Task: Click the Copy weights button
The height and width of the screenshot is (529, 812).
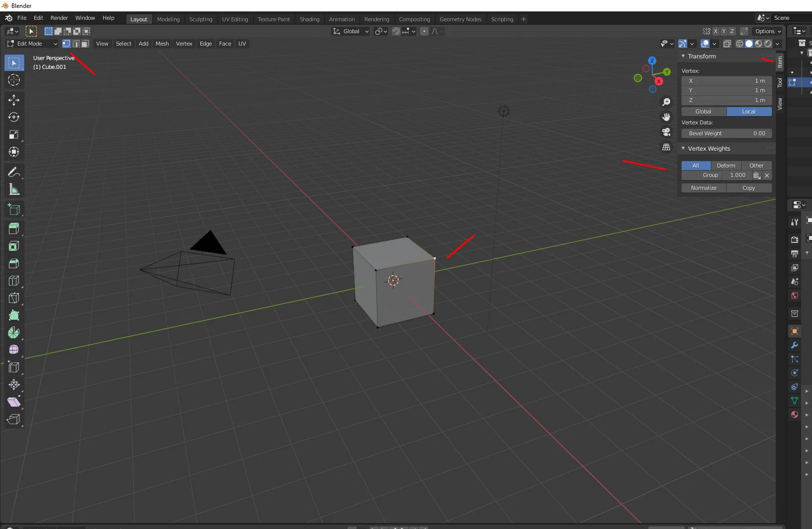Action: point(749,188)
